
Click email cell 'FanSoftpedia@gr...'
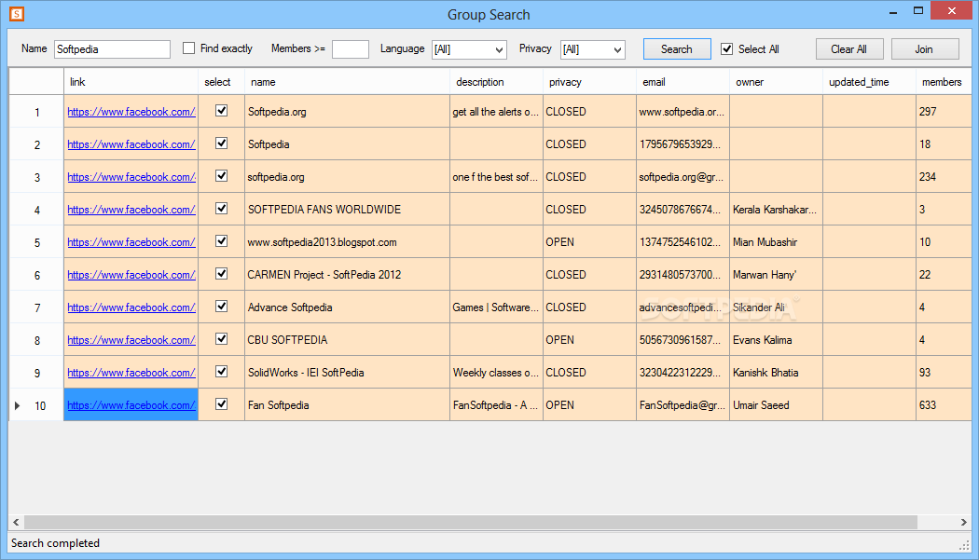[x=683, y=405]
